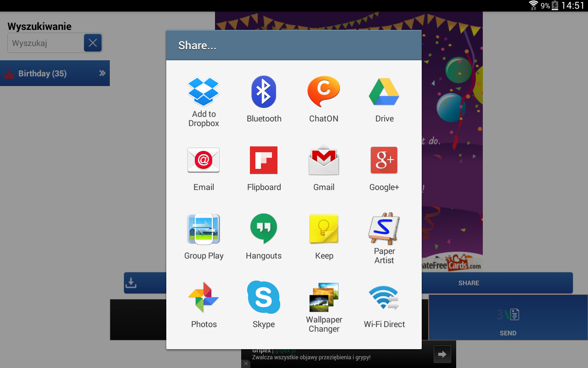Tap the battery indicator in status bar
The image size is (588, 368).
(555, 6)
